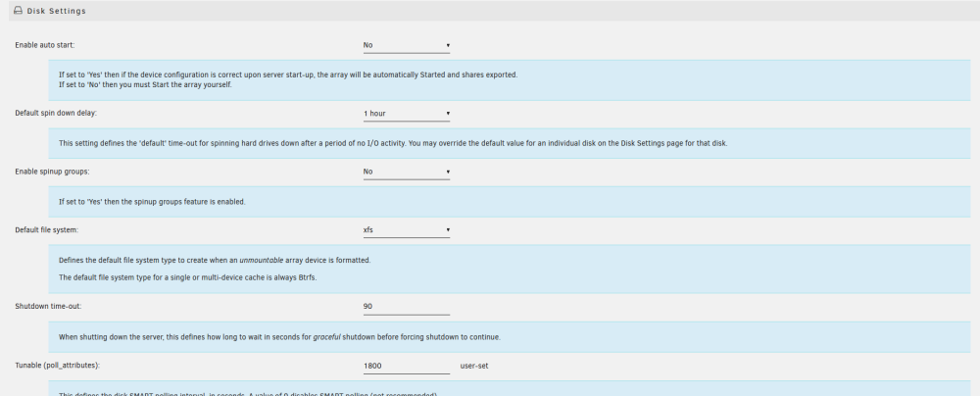
Task: Click the Disk Settings header disk icon
Action: [x=18, y=11]
